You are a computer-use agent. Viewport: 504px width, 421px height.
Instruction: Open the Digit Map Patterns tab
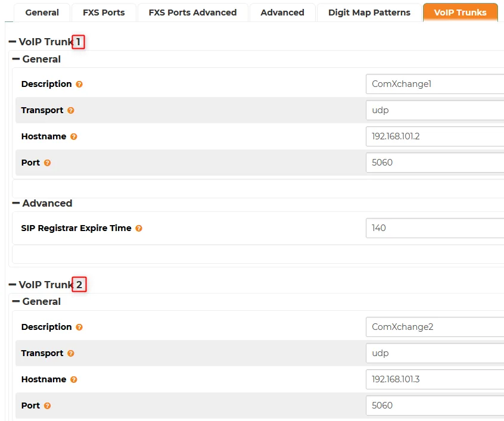pos(369,13)
